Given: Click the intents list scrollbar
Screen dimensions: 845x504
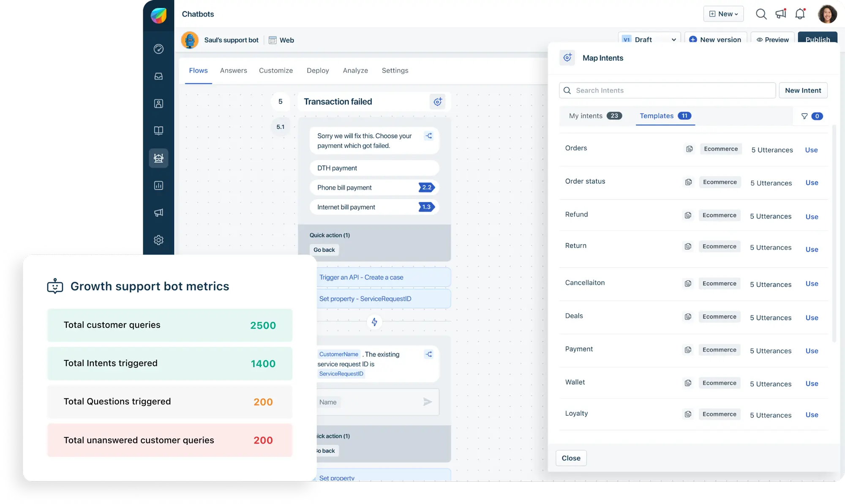Looking at the screenshot, I should point(834,232).
